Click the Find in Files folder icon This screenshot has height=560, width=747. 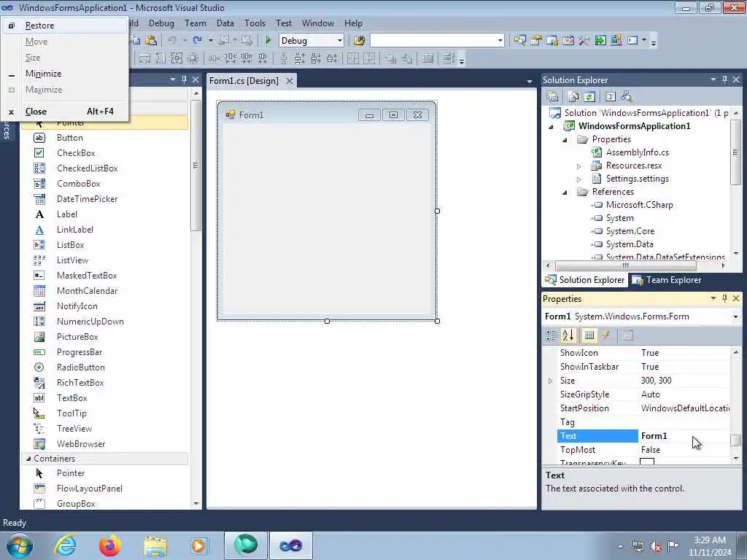tap(360, 41)
